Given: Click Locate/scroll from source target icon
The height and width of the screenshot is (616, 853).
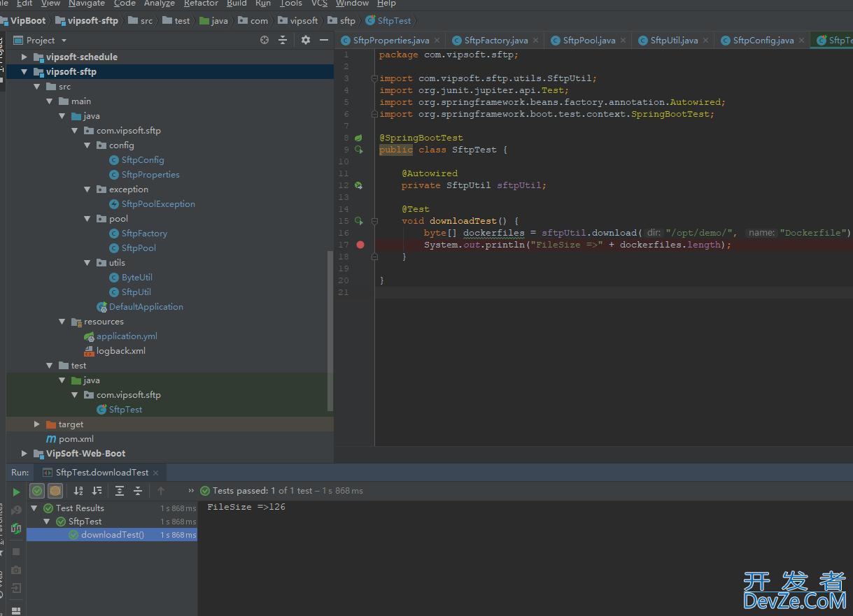Looking at the screenshot, I should (265, 40).
